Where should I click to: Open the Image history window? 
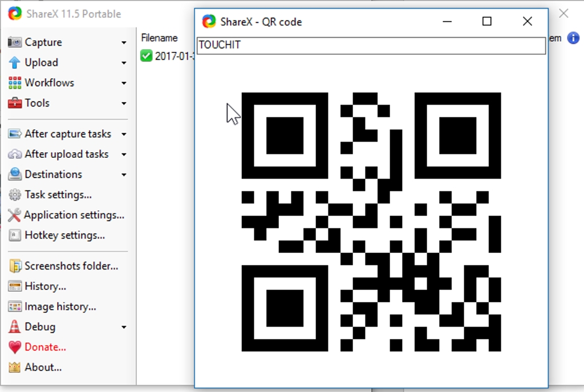click(x=60, y=307)
